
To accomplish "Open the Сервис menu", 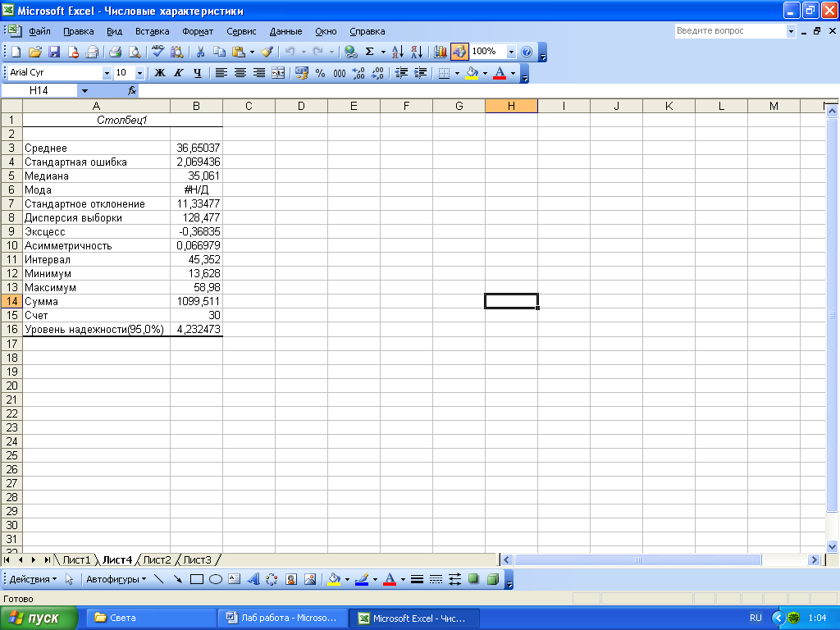I will [241, 31].
